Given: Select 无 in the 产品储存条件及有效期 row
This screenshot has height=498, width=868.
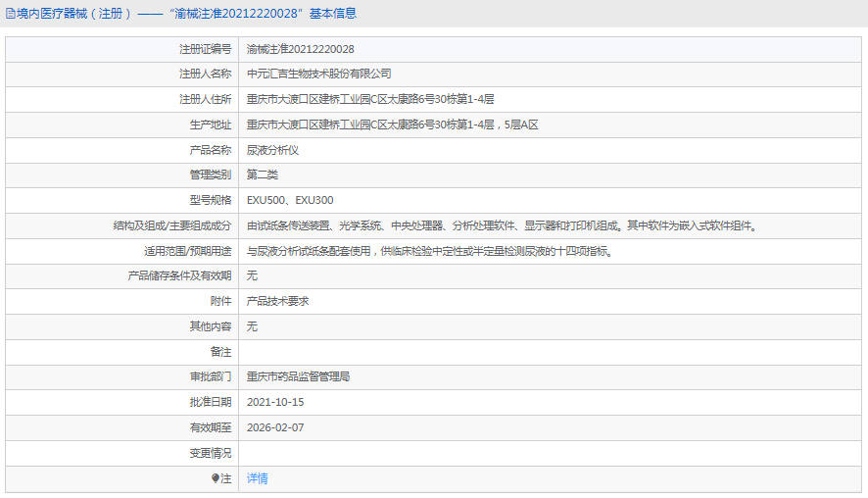Looking at the screenshot, I should point(252,275).
